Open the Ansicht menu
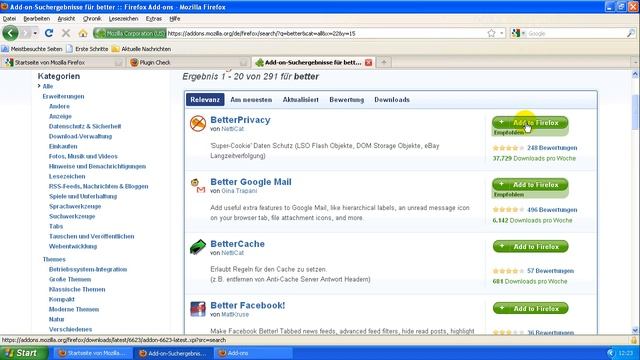Image resolution: width=640 pixels, height=360 pixels. (66, 19)
